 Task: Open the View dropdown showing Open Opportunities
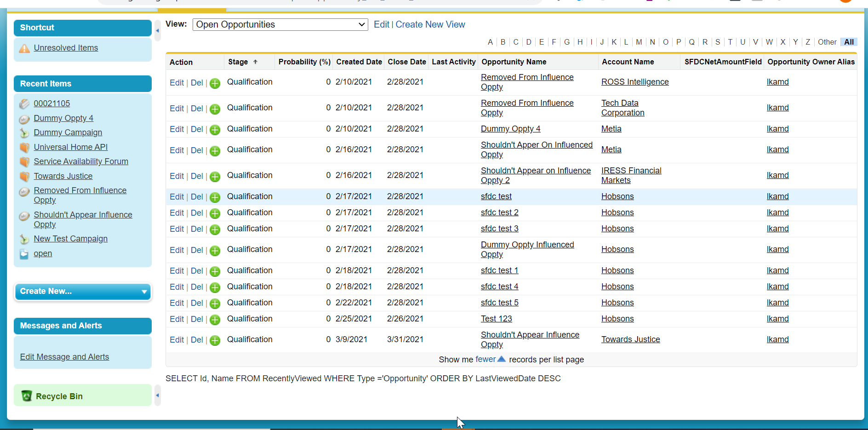280,25
